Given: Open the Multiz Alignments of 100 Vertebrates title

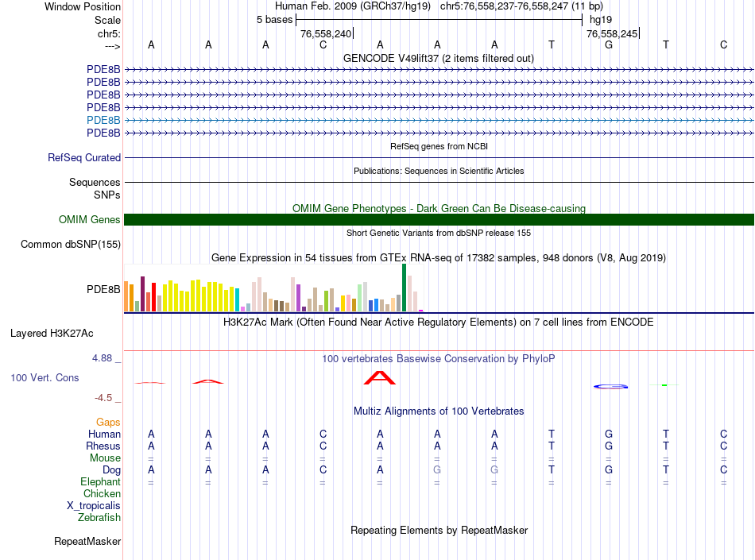Looking at the screenshot, I should point(439,411).
